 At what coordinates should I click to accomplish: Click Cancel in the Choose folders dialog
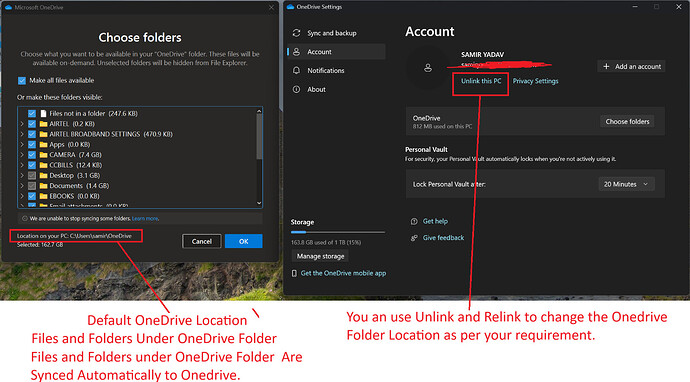[x=202, y=241]
